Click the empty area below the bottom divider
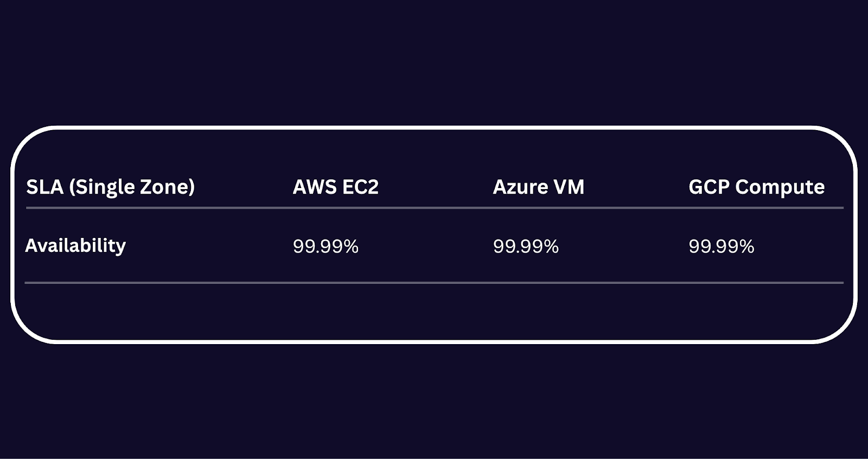The width and height of the screenshot is (868, 459). coord(434,312)
